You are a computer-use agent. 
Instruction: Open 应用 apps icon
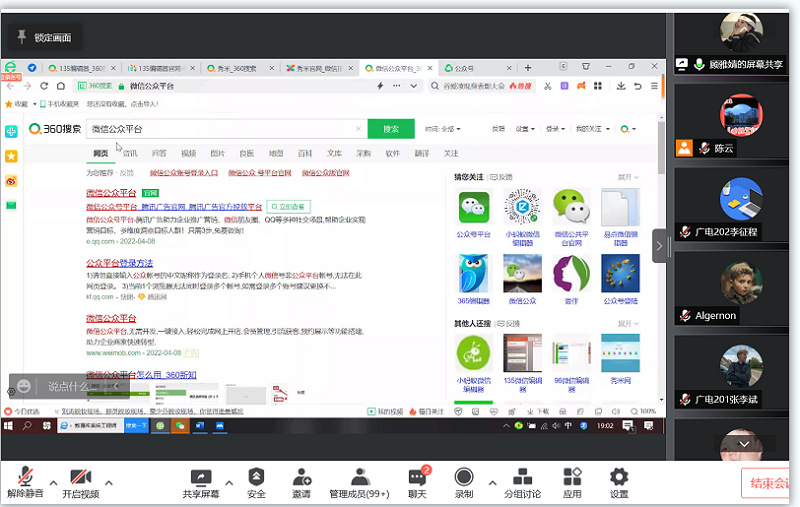point(572,483)
